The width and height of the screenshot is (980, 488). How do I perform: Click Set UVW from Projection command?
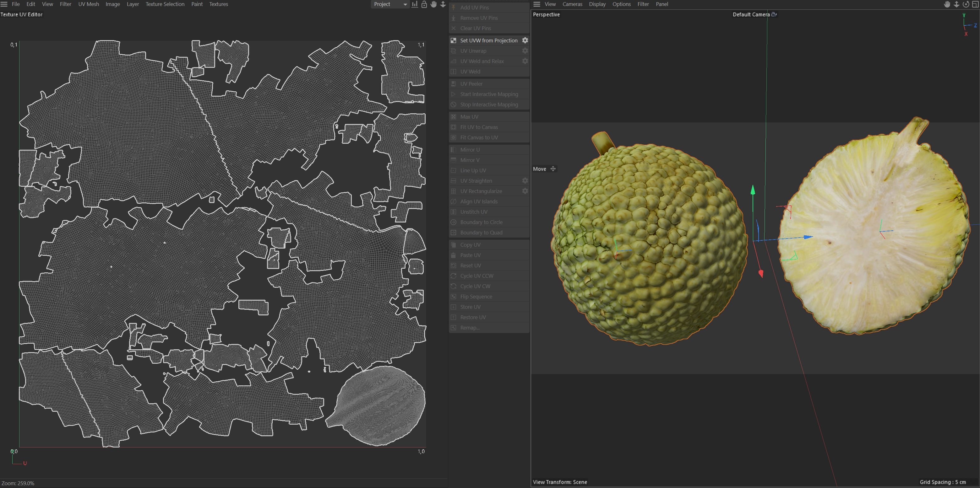[488, 40]
